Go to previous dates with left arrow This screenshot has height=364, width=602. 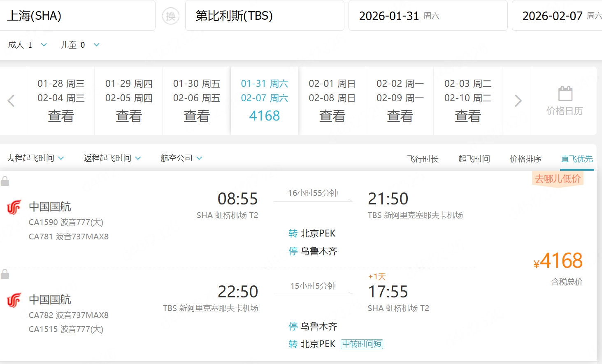[12, 101]
